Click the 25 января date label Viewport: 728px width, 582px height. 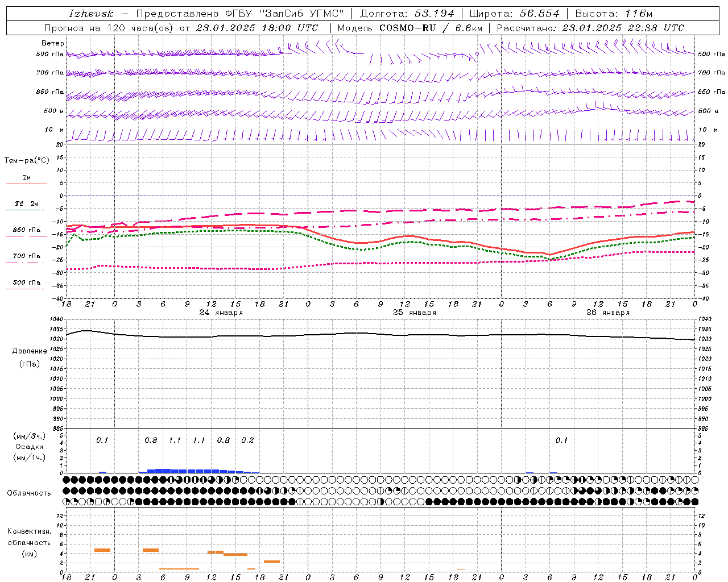tap(415, 312)
